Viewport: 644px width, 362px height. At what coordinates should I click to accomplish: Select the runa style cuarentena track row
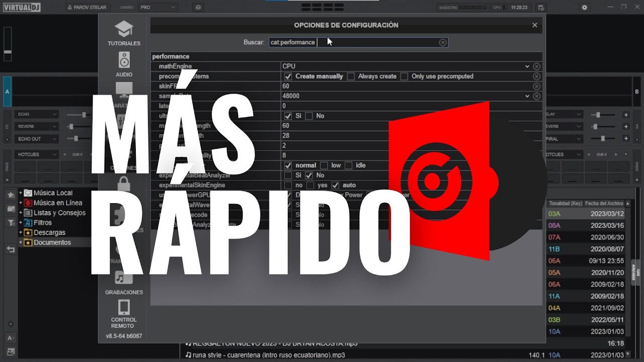[x=403, y=355]
